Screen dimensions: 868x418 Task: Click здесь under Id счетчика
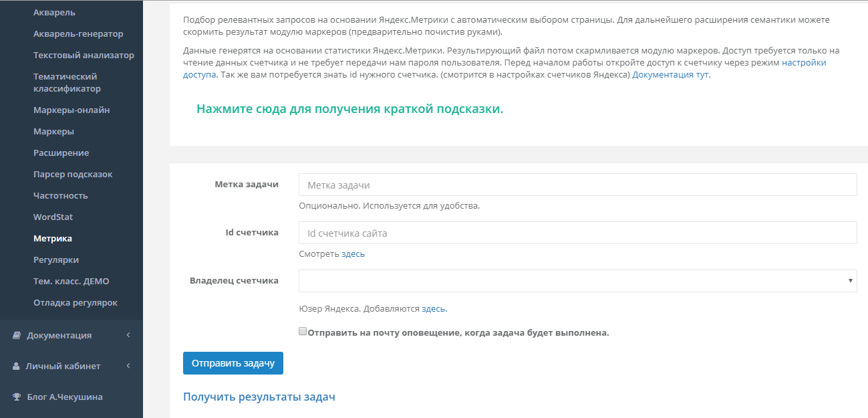point(352,253)
